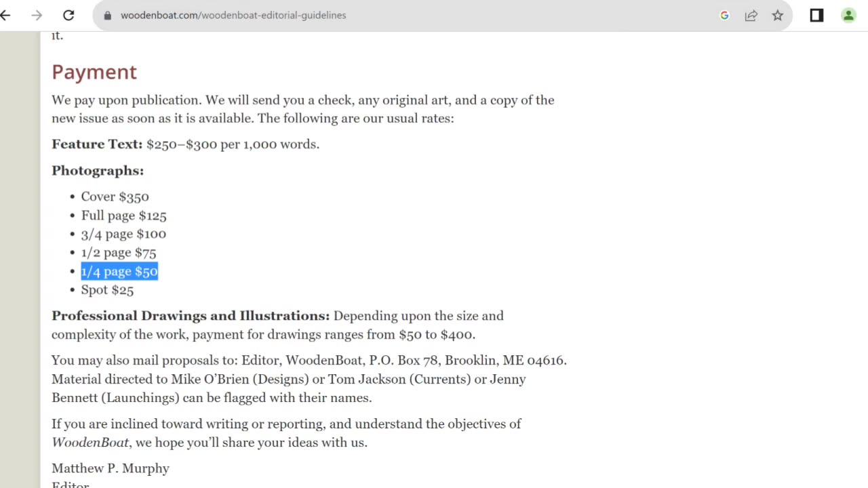Toggle the browser side panel
Viewport: 868px width, 488px height.
tap(816, 15)
